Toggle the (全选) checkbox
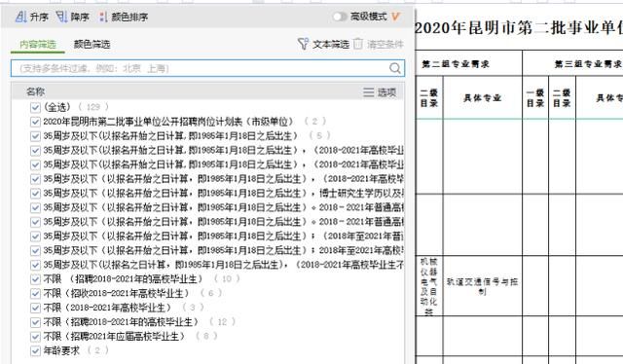The height and width of the screenshot is (364, 623). coord(35,107)
